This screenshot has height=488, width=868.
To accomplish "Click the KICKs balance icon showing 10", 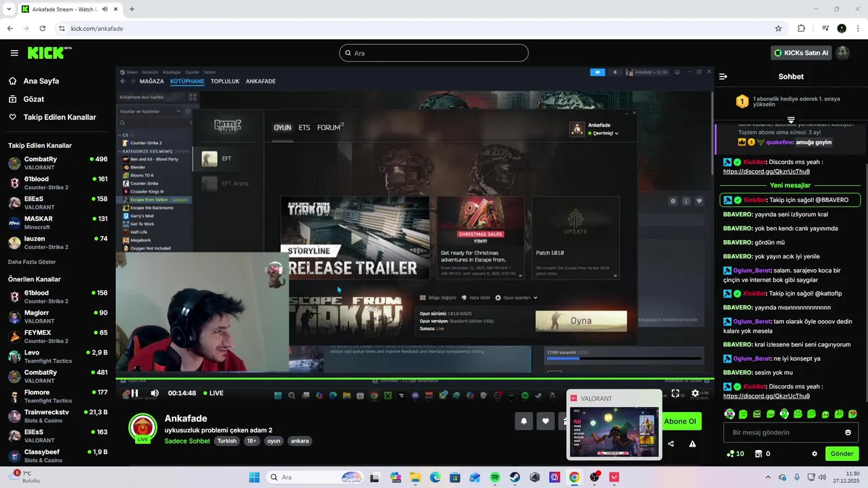I will click(x=735, y=453).
